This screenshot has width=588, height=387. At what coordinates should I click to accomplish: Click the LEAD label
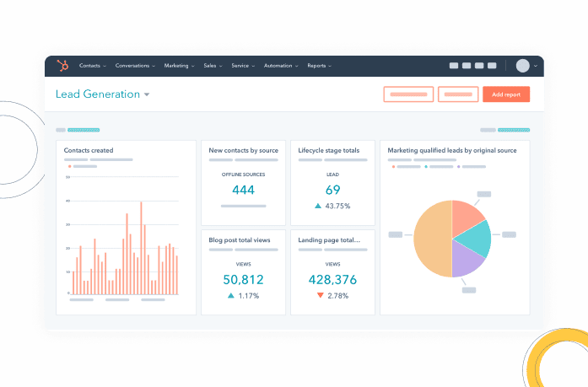coord(332,175)
